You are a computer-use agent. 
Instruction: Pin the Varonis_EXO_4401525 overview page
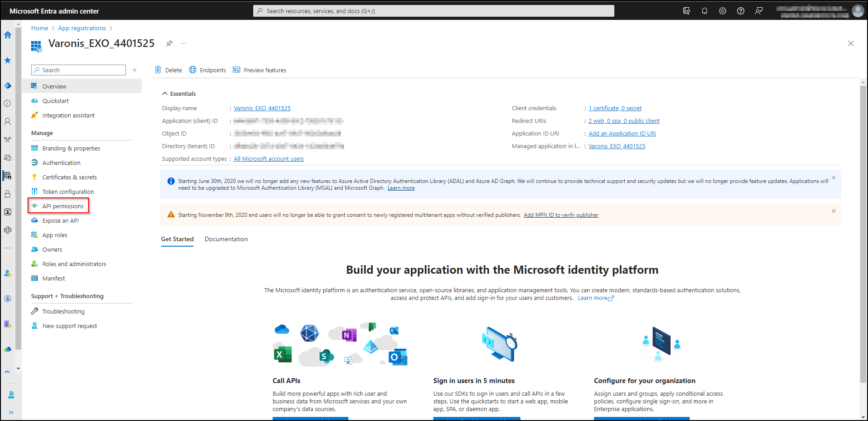(169, 43)
